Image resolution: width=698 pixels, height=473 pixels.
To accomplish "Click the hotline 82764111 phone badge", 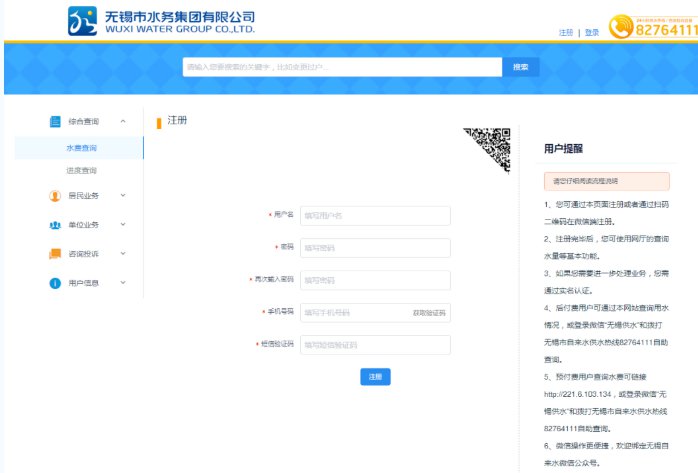I will click(666, 27).
